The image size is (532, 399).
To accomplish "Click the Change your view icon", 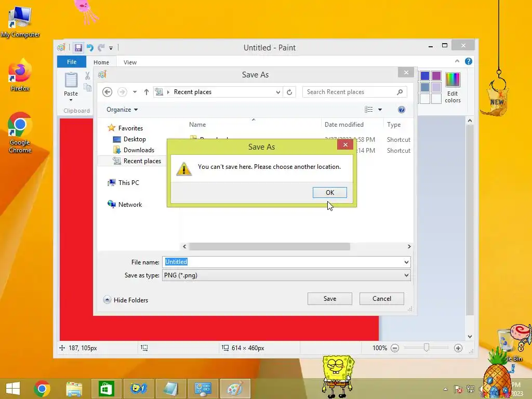I will click(368, 109).
